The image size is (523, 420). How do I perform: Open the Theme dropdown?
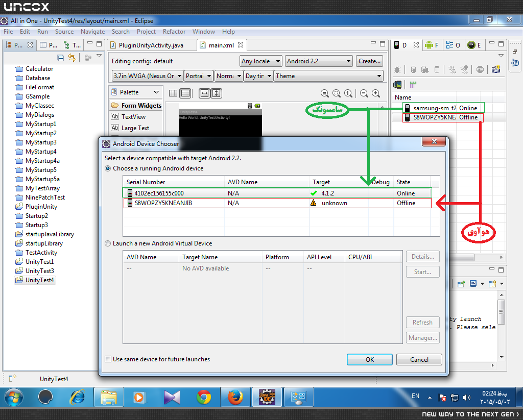(x=328, y=76)
